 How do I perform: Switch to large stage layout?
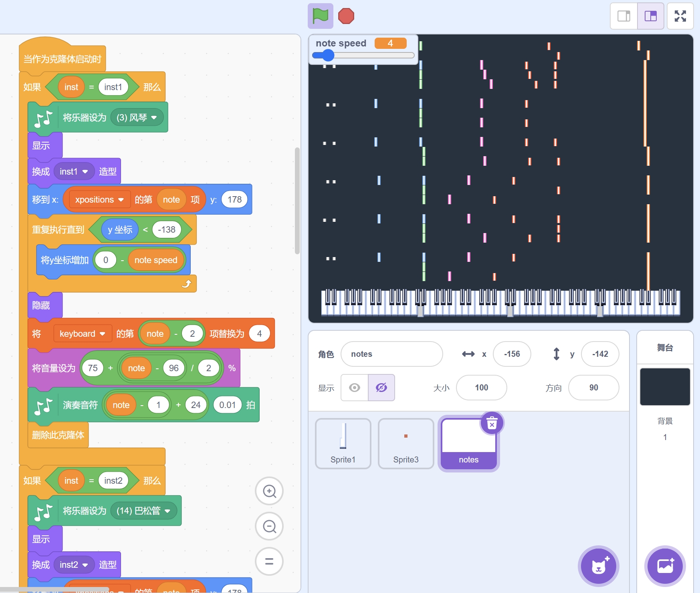tap(650, 16)
